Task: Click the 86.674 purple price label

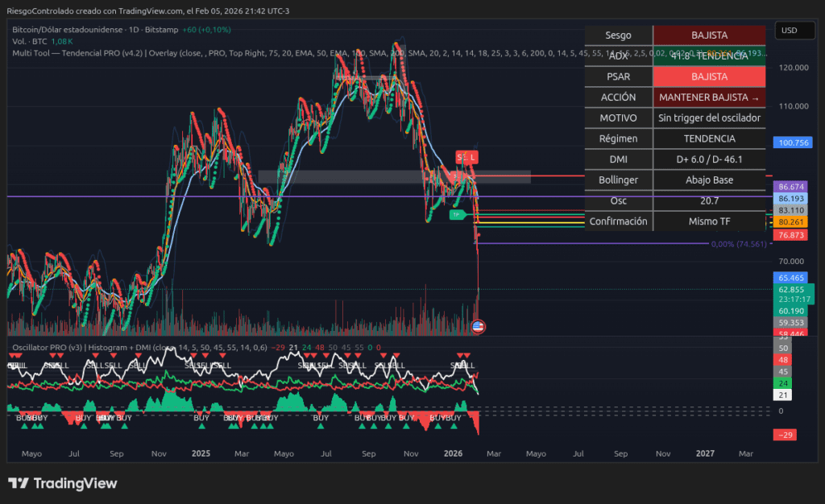Action: point(790,187)
